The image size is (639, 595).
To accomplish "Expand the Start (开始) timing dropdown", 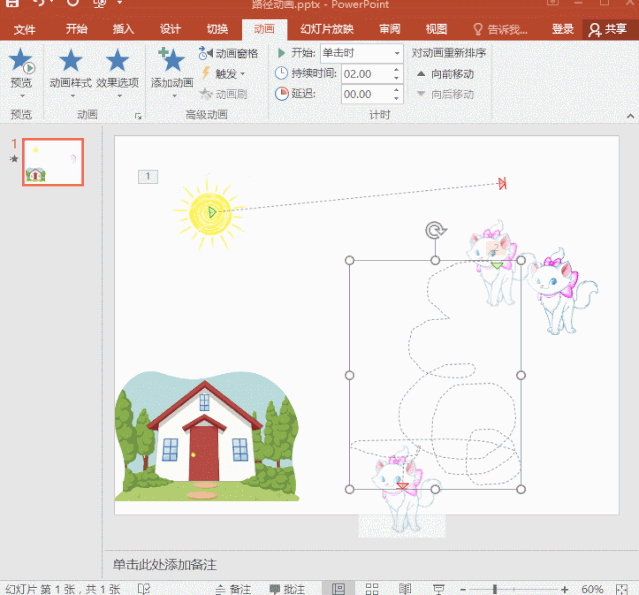I will click(397, 53).
